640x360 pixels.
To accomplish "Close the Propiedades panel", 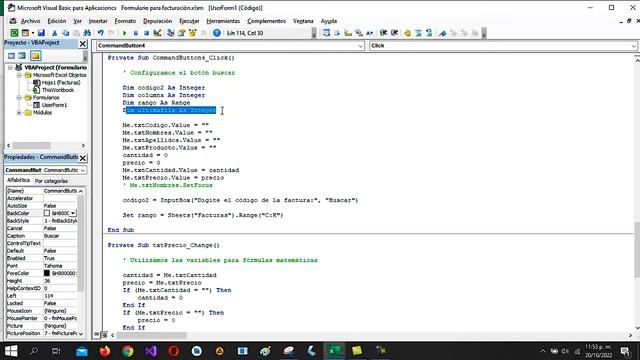I will click(x=82, y=158).
